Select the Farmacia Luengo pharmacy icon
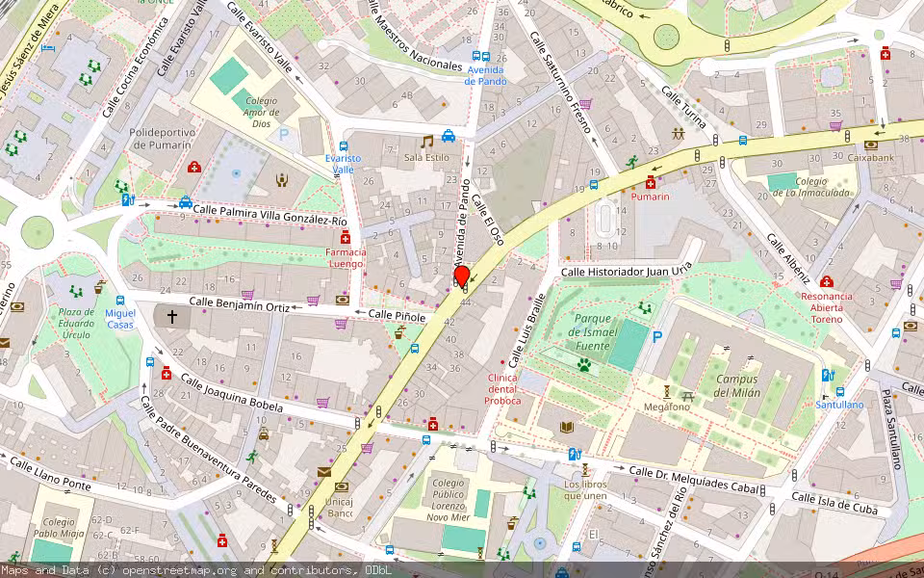The height and width of the screenshot is (578, 924). (346, 238)
